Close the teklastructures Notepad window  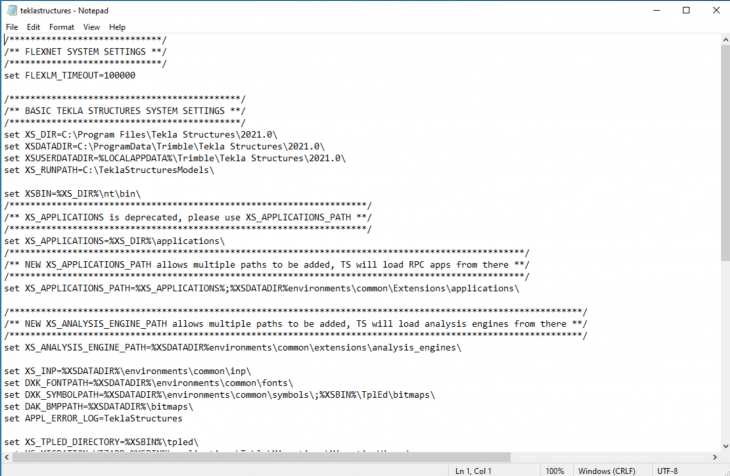(x=716, y=10)
